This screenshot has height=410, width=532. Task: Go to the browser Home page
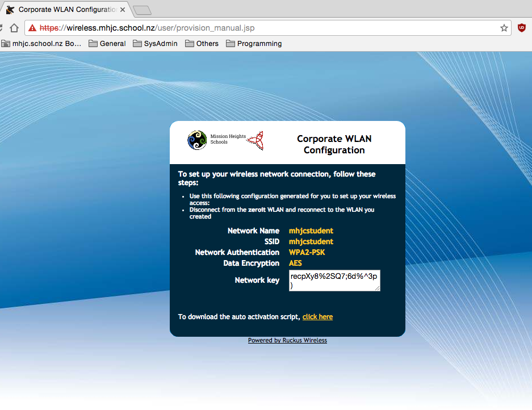(x=14, y=28)
